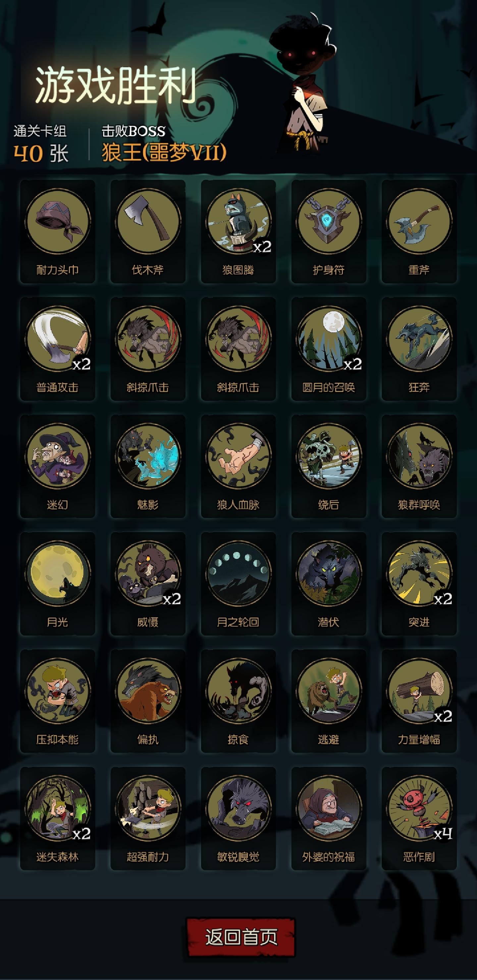This screenshot has width=477, height=980.
Task: Select the 力量增幅 log carrying card
Action: (x=419, y=701)
